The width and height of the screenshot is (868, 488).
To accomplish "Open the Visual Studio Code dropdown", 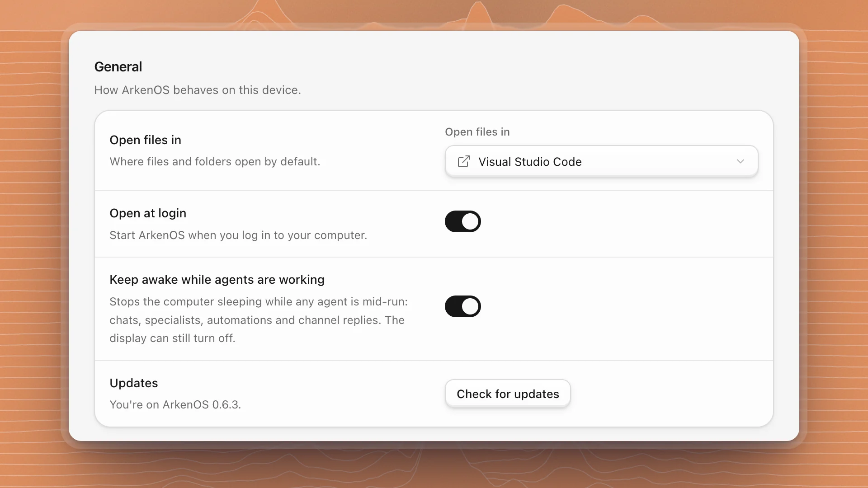I will coord(601,161).
